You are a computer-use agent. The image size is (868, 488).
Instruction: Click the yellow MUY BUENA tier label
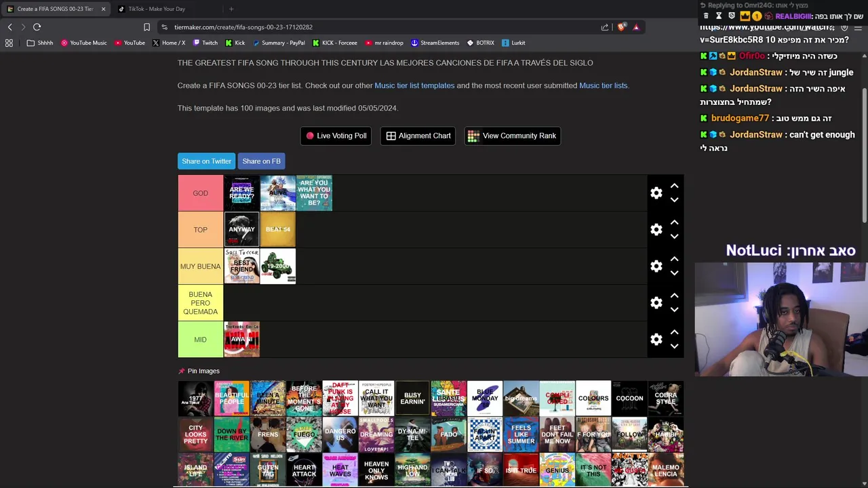click(x=200, y=266)
